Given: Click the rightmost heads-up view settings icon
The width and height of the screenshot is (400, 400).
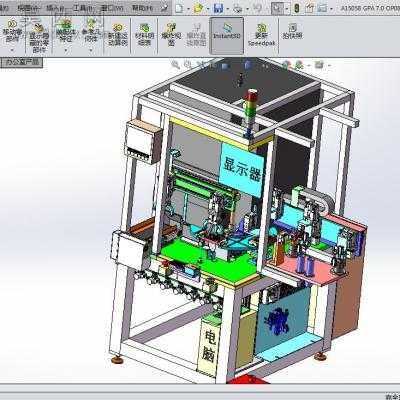Looking at the screenshot, I should [x=318, y=65].
